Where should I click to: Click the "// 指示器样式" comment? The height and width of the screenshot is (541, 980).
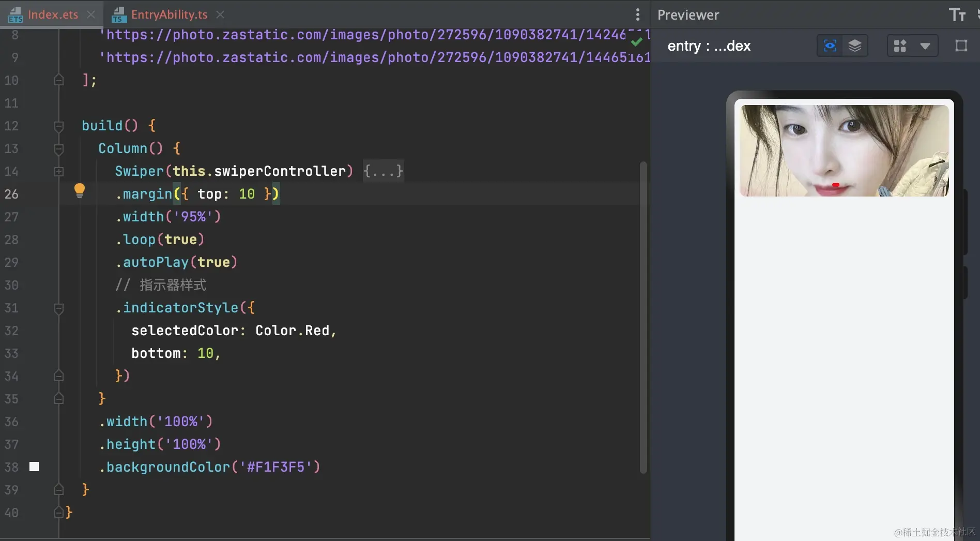tap(161, 285)
